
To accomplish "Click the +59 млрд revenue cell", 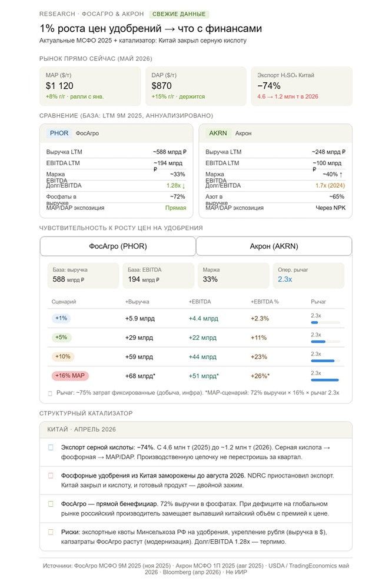I will coord(139,357).
